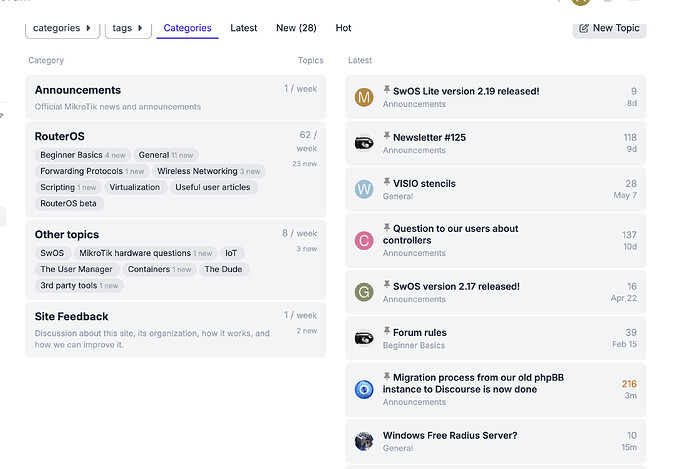Switch to the New (28) tab
This screenshot has height=469, width=690.
[296, 28]
